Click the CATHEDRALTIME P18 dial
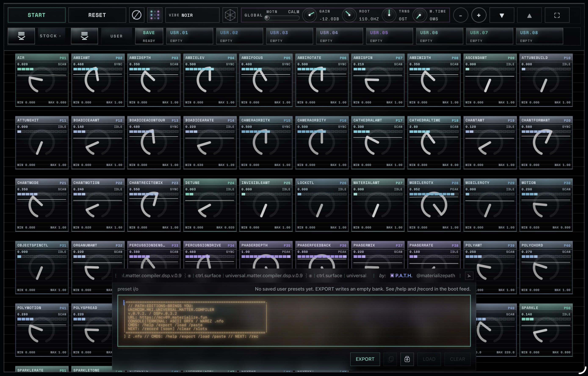Viewport: 588px width, 376px height. point(434,143)
